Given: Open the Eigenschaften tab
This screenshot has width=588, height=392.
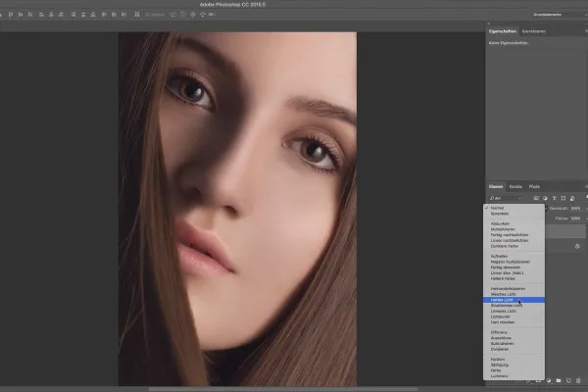Looking at the screenshot, I should click(503, 31).
